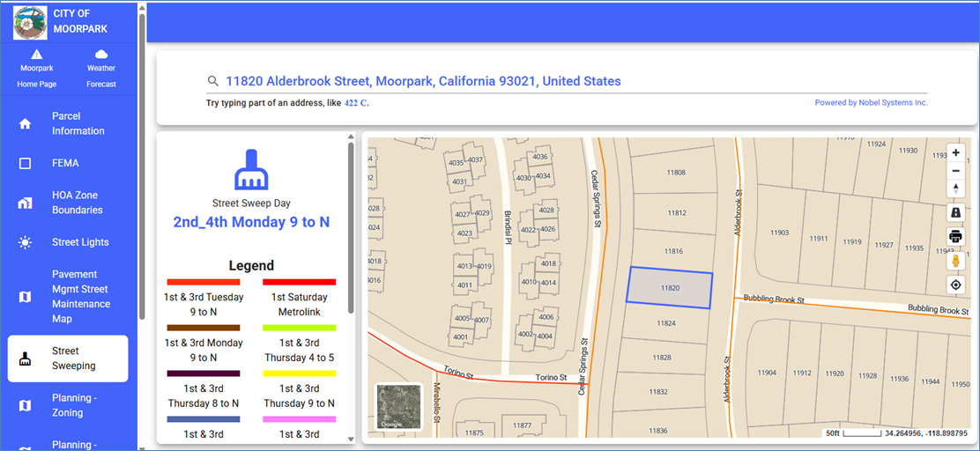The image size is (980, 451).
Task: Zoom out of the map
Action: click(x=956, y=171)
